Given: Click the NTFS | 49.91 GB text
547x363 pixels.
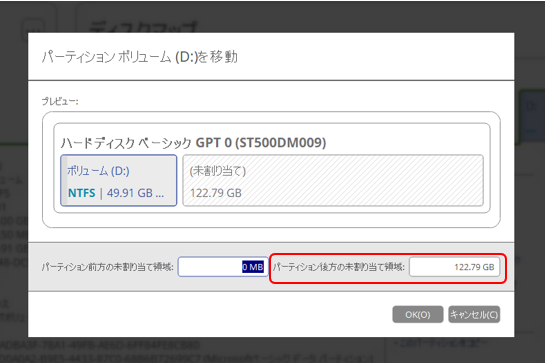Looking at the screenshot, I should (x=116, y=193).
